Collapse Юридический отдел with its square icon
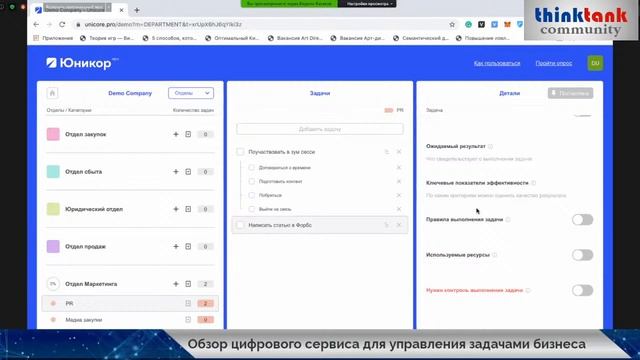Viewport: 640px width, 360px height. pos(188,209)
